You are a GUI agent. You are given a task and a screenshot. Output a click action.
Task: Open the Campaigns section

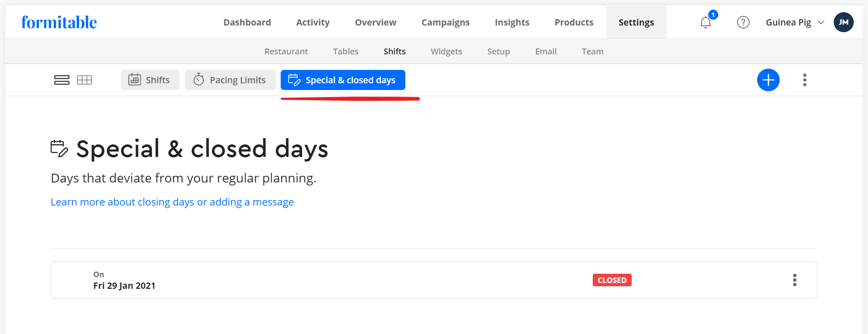coord(445,22)
